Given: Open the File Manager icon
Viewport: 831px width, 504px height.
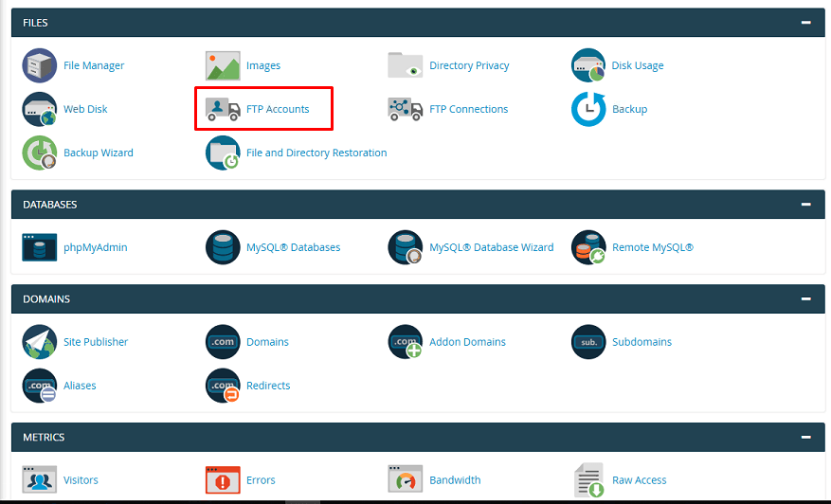Looking at the screenshot, I should pyautogui.click(x=39, y=65).
